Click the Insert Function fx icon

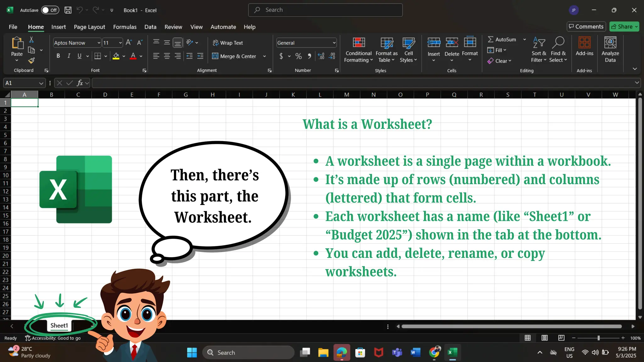tap(80, 83)
